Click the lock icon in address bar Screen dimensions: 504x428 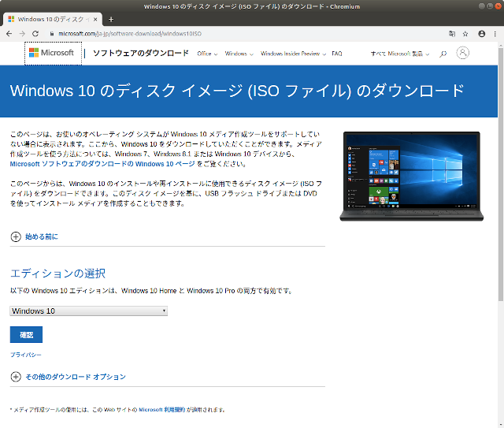coord(52,34)
